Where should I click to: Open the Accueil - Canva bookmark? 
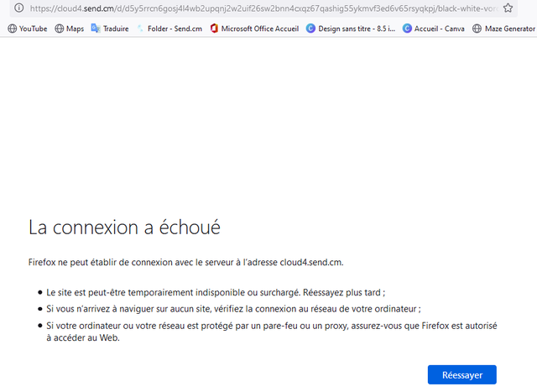coord(434,29)
